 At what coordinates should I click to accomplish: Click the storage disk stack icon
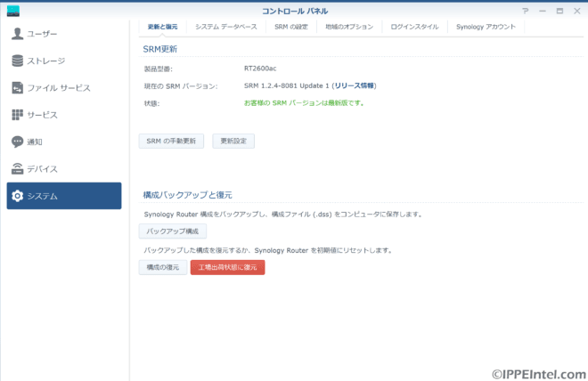[17, 61]
